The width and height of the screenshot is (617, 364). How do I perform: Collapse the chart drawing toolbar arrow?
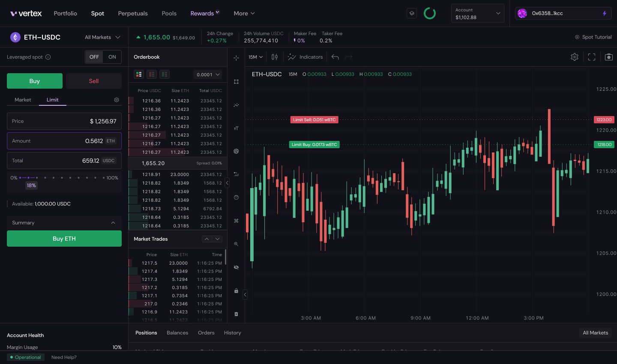(x=245, y=295)
